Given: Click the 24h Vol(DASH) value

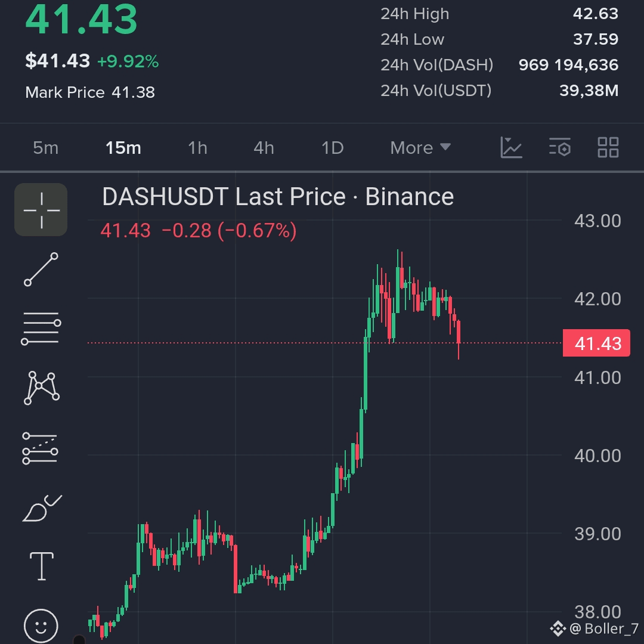Looking at the screenshot, I should click(568, 64).
